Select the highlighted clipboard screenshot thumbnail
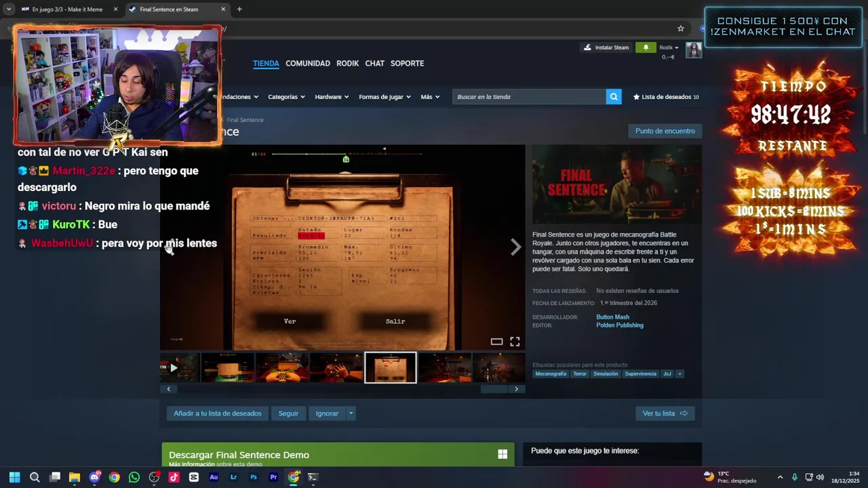868x488 pixels. pyautogui.click(x=391, y=368)
